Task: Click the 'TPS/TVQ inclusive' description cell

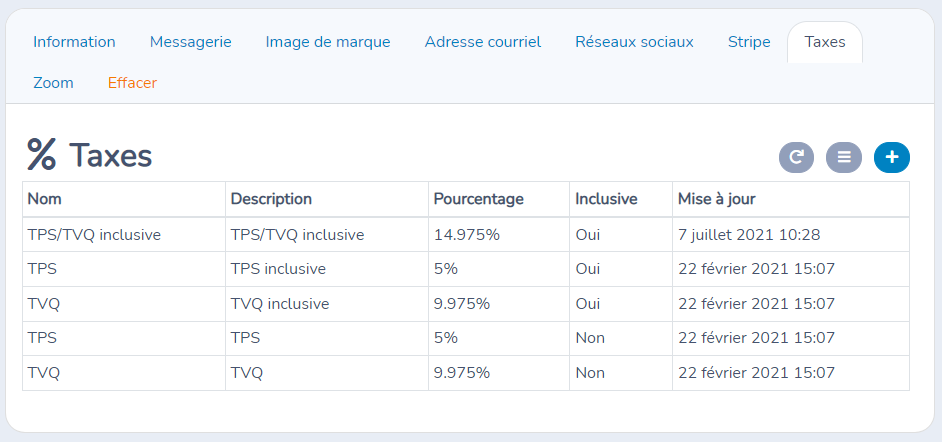Action: coord(327,234)
